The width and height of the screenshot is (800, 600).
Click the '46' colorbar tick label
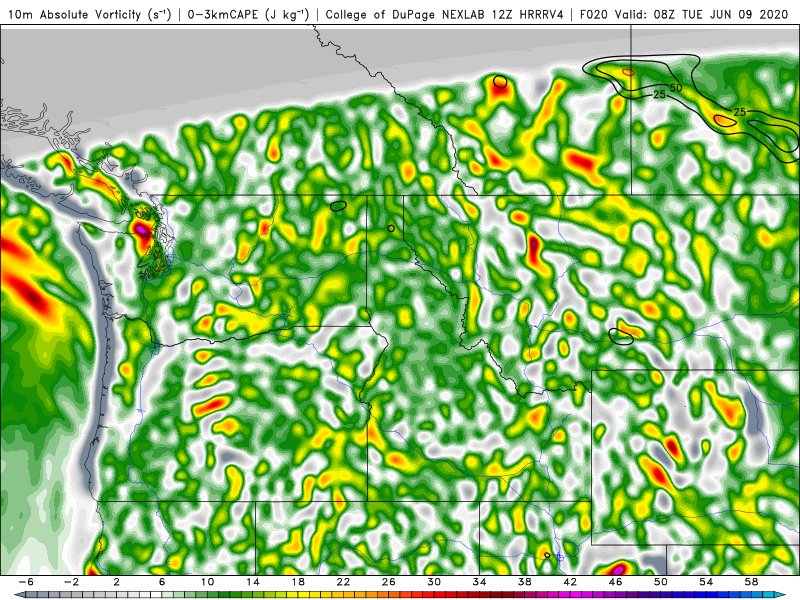coord(615,582)
